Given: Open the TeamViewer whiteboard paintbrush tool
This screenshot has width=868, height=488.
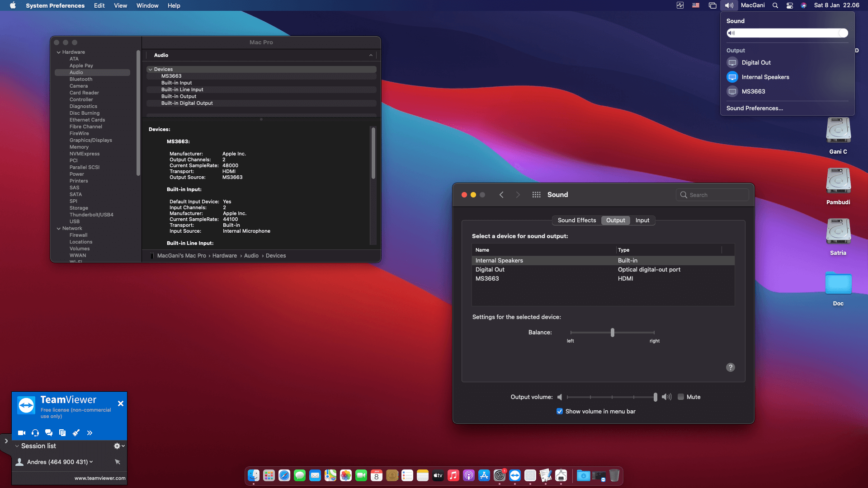Looking at the screenshot, I should click(x=76, y=433).
